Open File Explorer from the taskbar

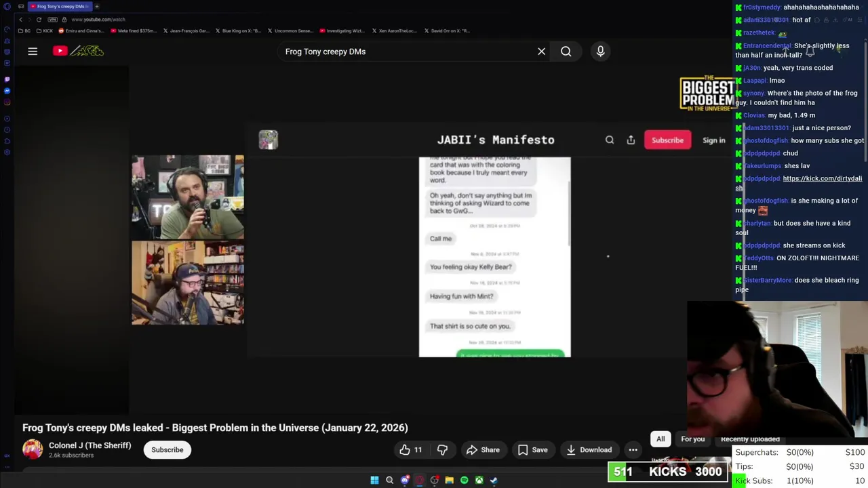click(449, 481)
